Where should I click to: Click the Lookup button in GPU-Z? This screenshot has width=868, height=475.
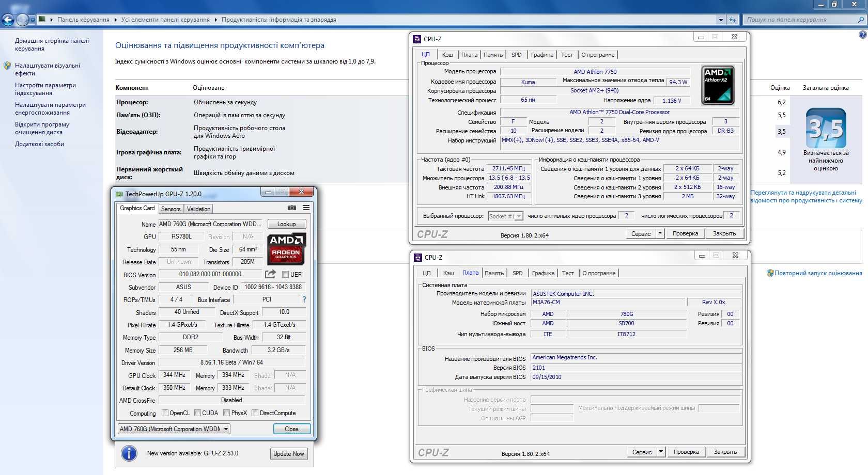pyautogui.click(x=287, y=224)
